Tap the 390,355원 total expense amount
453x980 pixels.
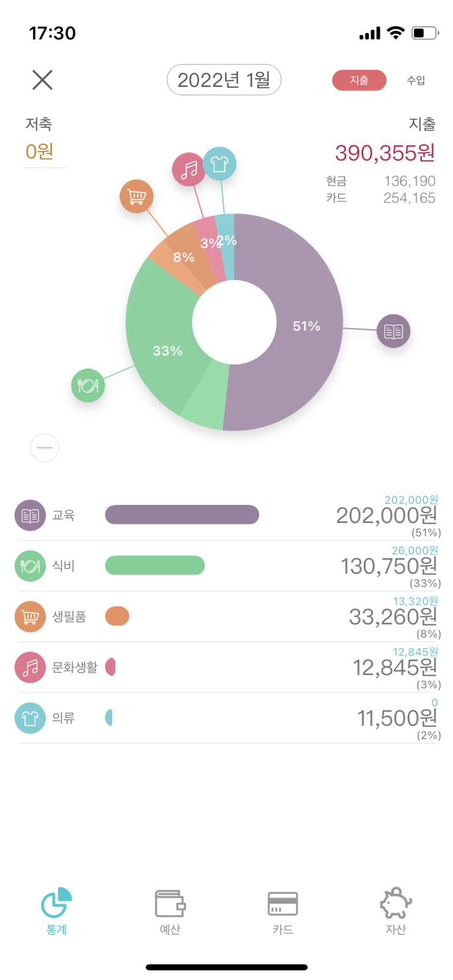coord(385,153)
